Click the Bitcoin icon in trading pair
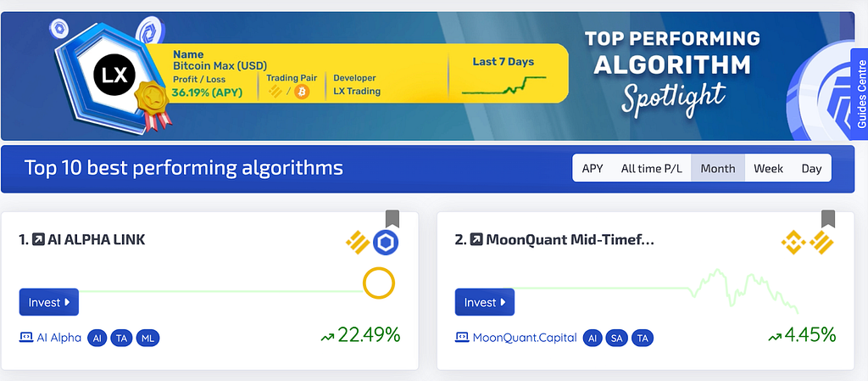This screenshot has height=381, width=868. (302, 92)
